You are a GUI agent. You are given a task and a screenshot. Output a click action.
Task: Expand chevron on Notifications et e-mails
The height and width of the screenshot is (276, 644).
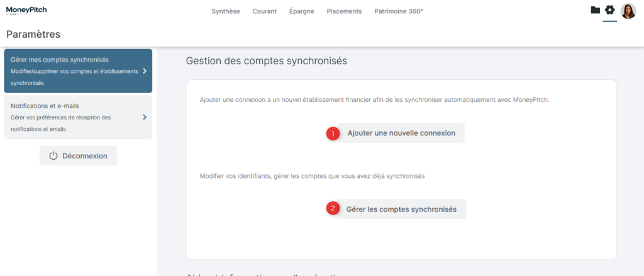tap(145, 117)
